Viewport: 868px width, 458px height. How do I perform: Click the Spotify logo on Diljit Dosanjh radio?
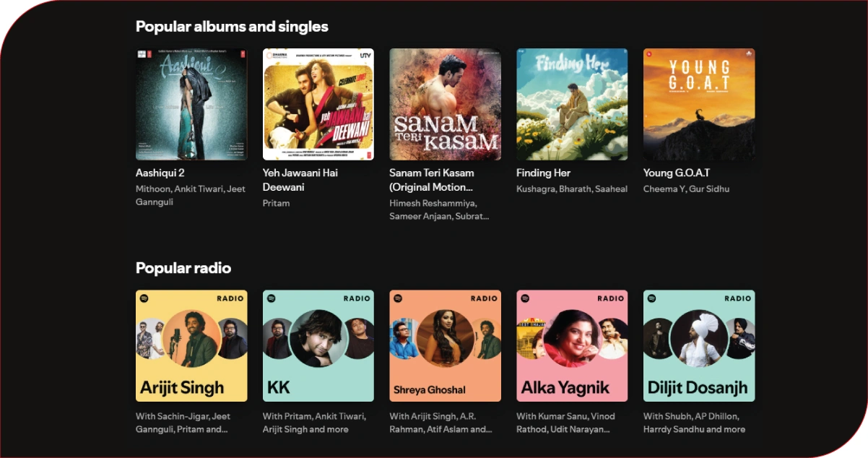(x=651, y=298)
